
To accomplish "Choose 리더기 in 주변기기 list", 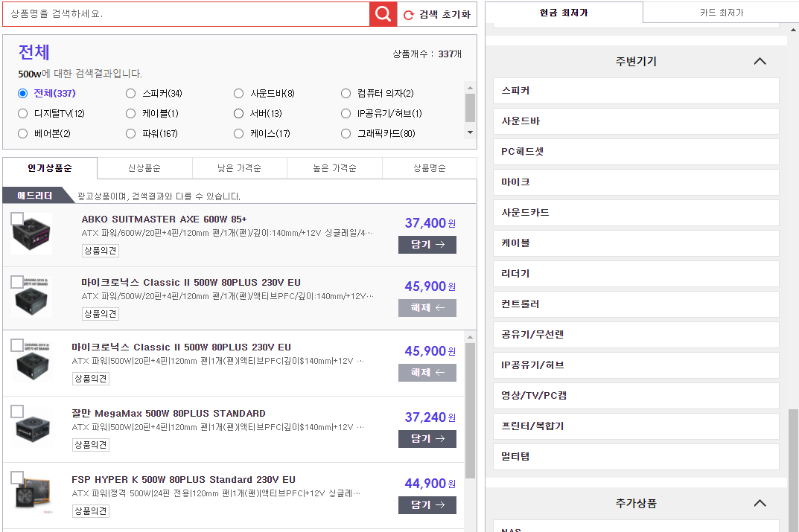I will point(636,274).
